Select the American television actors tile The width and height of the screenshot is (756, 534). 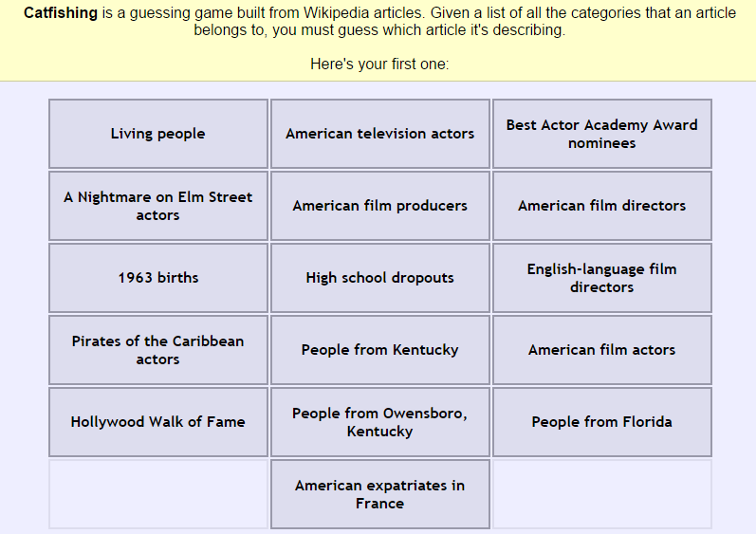point(379,134)
